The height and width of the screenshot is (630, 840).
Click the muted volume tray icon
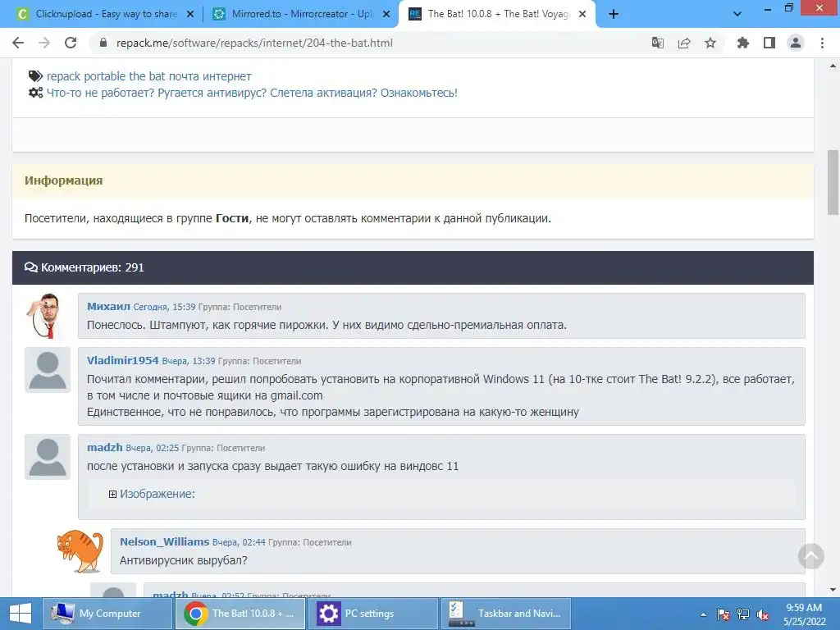pos(763,614)
